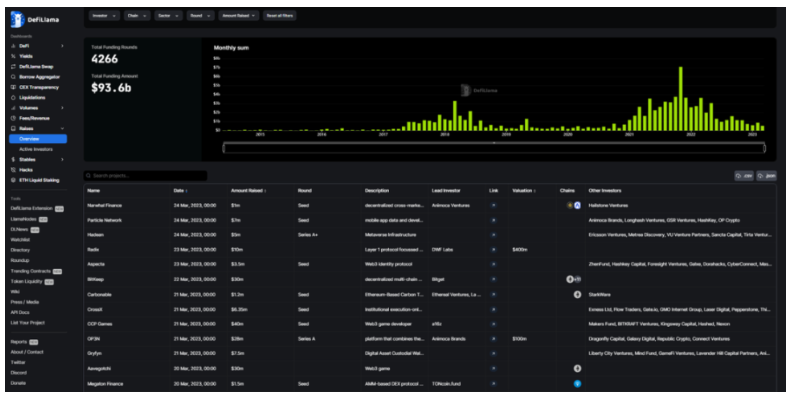Sort the table by Amount Raised column
Image resolution: width=791 pixels, height=395 pixels.
tap(249, 191)
